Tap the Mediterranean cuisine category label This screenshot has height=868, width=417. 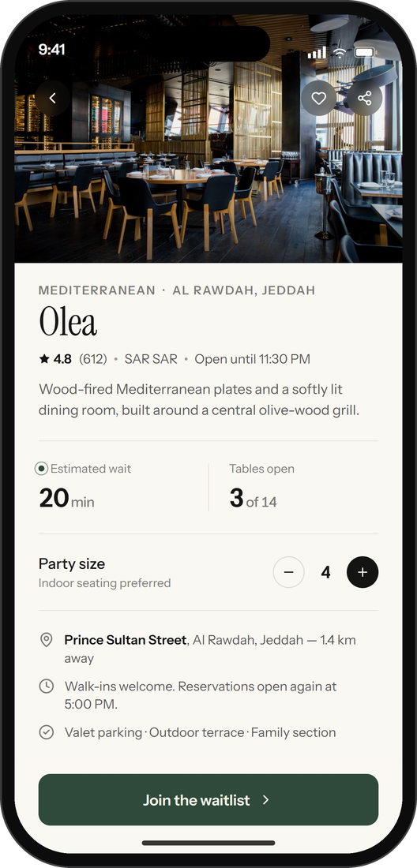click(x=97, y=290)
